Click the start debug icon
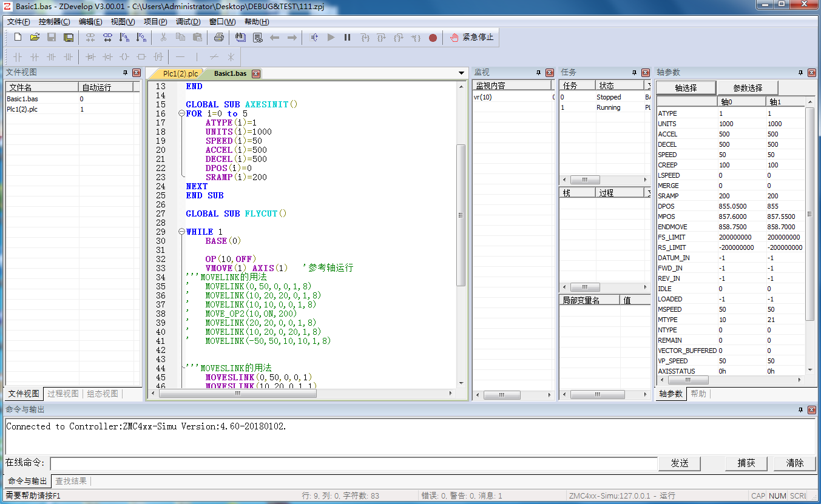The image size is (821, 504). [314, 38]
